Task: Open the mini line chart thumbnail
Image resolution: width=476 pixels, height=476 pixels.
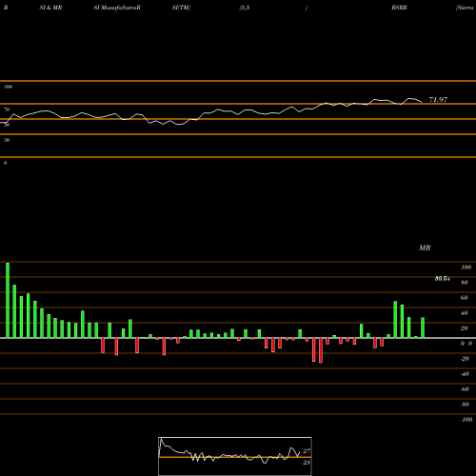Action: click(x=235, y=456)
